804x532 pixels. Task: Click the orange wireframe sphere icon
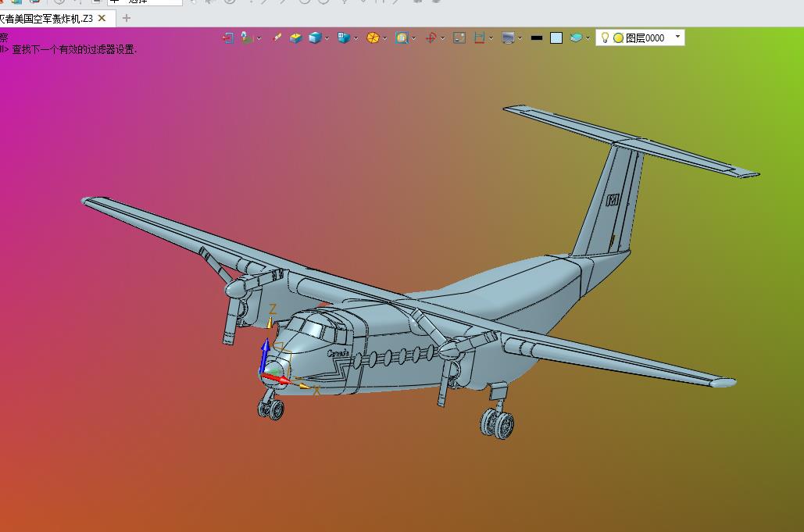point(373,38)
